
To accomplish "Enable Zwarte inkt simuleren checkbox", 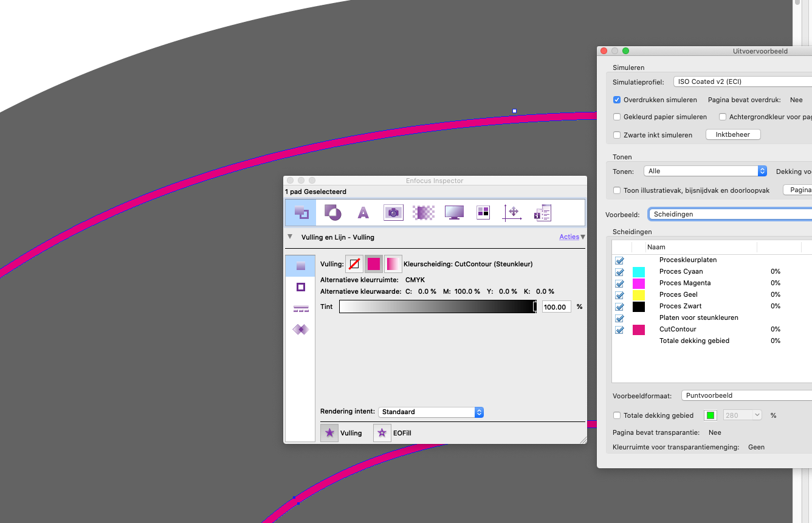I will click(x=617, y=135).
